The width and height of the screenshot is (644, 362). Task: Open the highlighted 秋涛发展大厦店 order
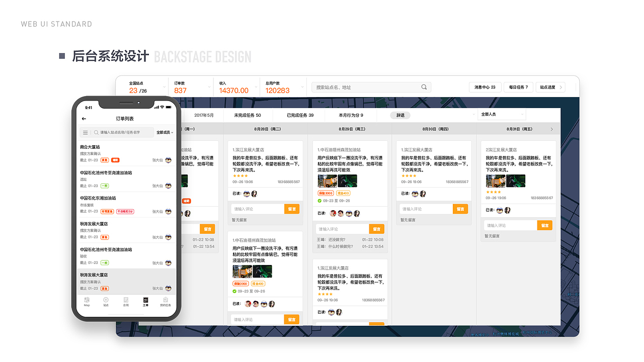point(126,282)
